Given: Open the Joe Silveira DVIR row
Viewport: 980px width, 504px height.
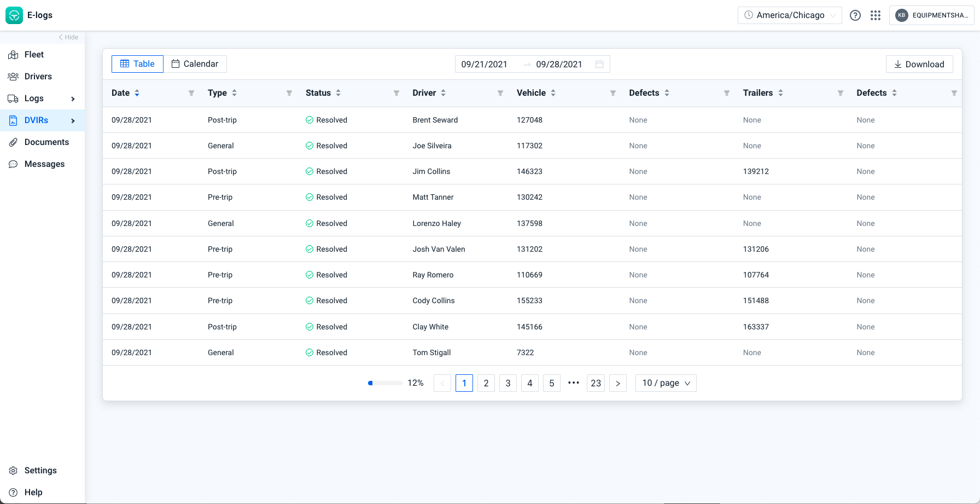Looking at the screenshot, I should (532, 146).
